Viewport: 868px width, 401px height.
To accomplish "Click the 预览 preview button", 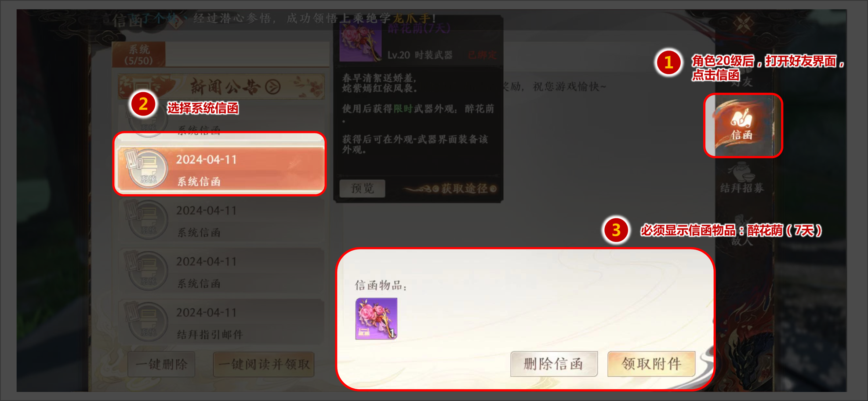I will point(363,188).
